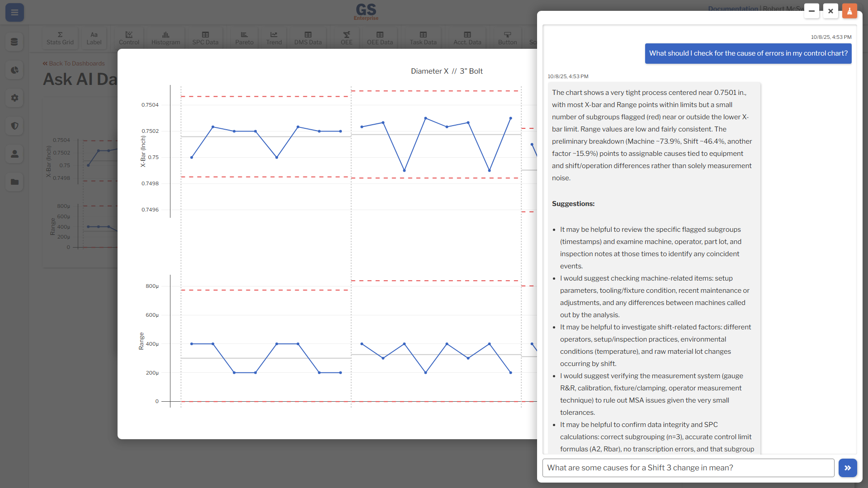Screen dimensions: 868x488
Task: Select the Pareto toolbar item
Action: 244,38
